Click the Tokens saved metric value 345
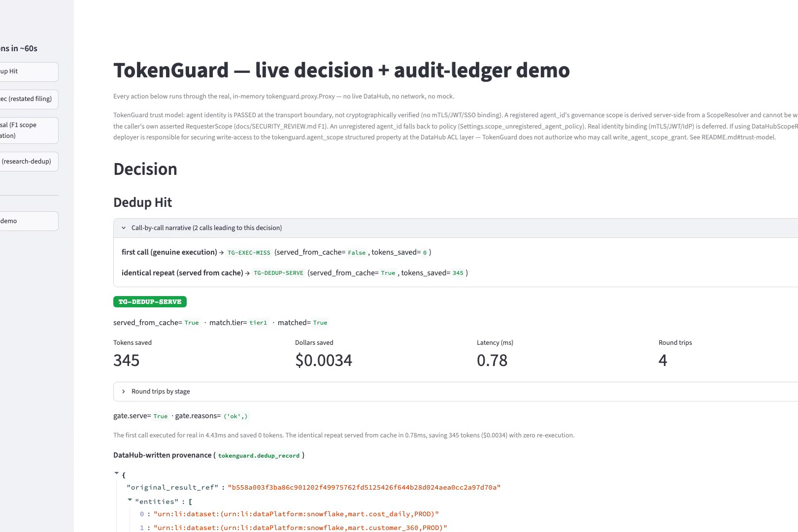 (127, 361)
